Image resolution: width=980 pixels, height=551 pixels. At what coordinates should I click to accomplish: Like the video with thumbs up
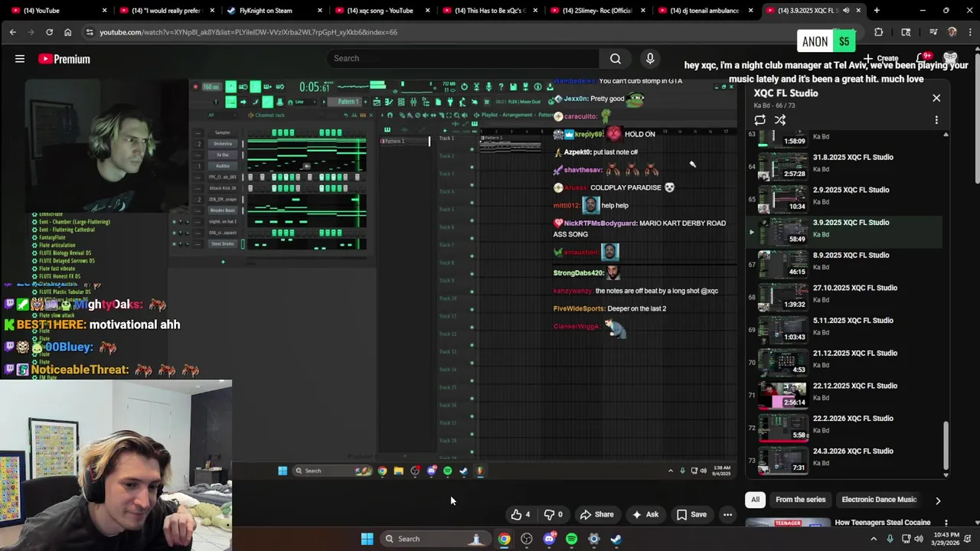pos(521,515)
